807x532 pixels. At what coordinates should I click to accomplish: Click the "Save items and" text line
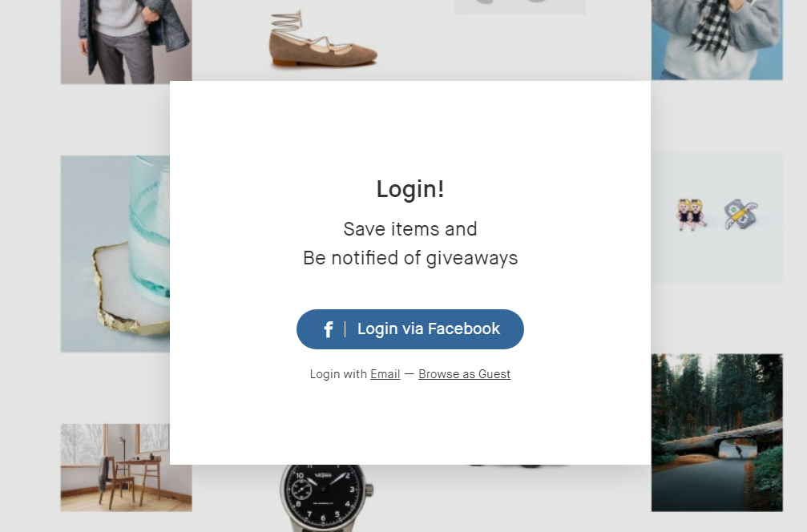[410, 229]
